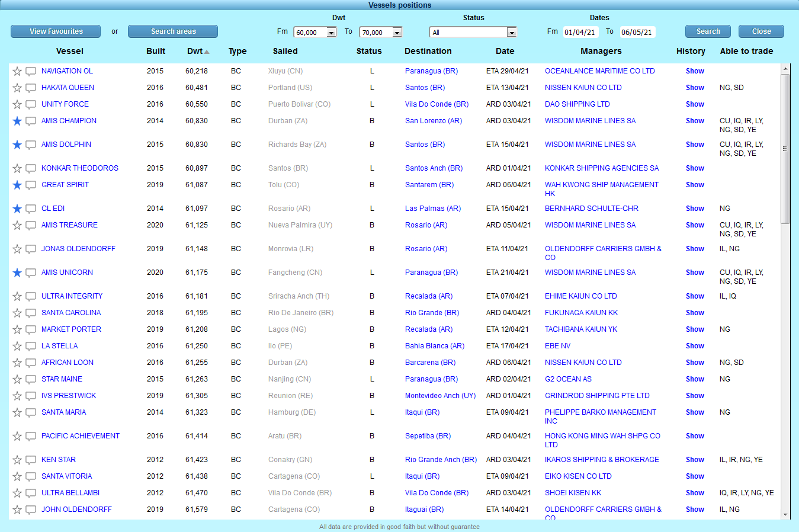Open note icon for KEN STAR
The image size is (799, 532).
(x=31, y=460)
